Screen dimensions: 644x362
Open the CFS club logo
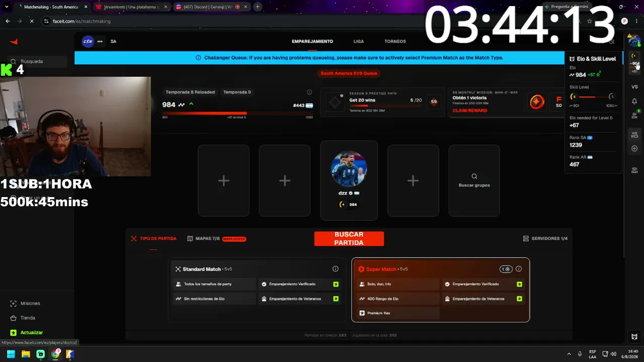pyautogui.click(x=88, y=41)
